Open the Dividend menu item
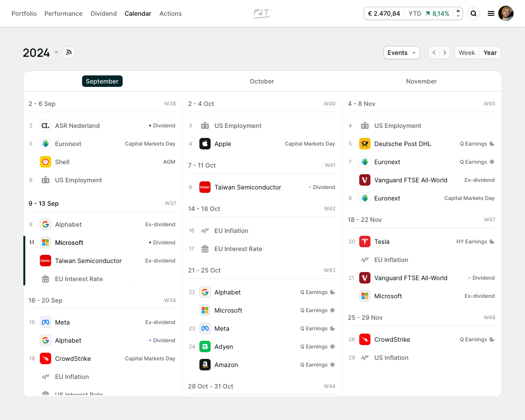 point(104,13)
